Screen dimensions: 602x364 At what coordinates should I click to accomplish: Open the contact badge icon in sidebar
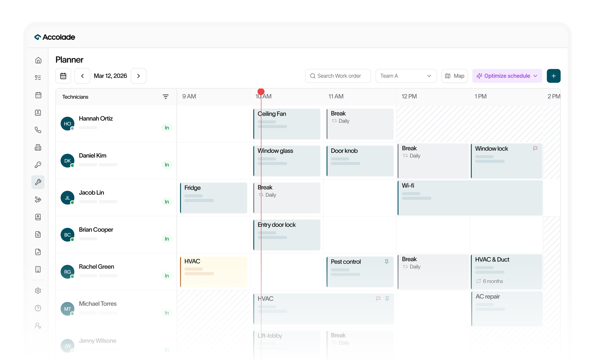[x=38, y=112]
